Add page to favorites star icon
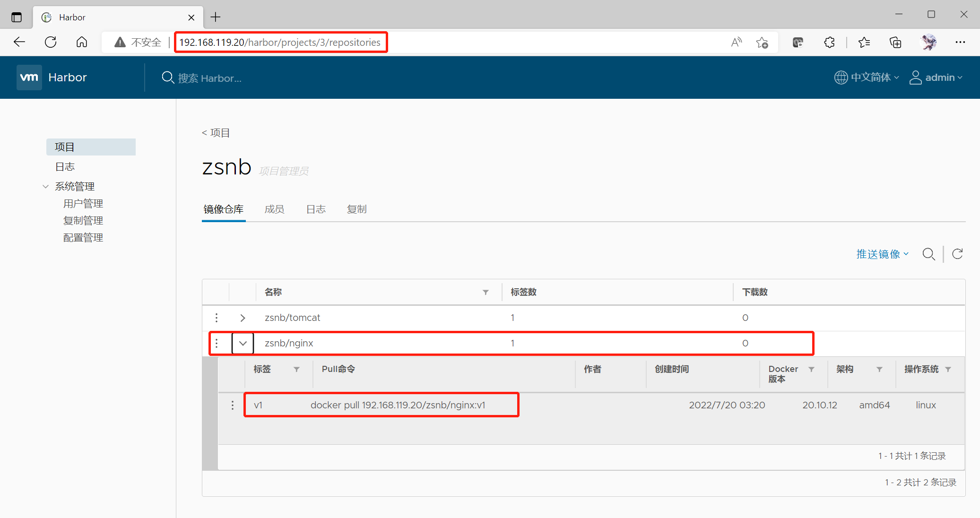Image resolution: width=980 pixels, height=518 pixels. point(762,43)
